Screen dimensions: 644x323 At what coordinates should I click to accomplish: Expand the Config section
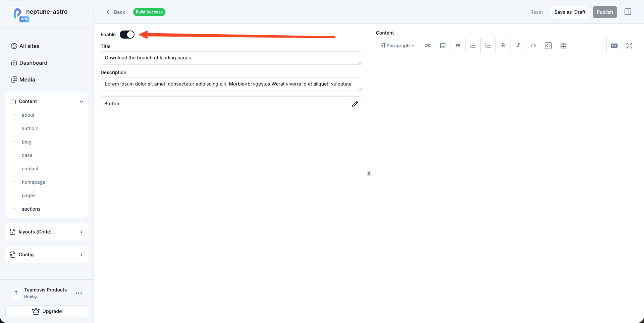(47, 255)
